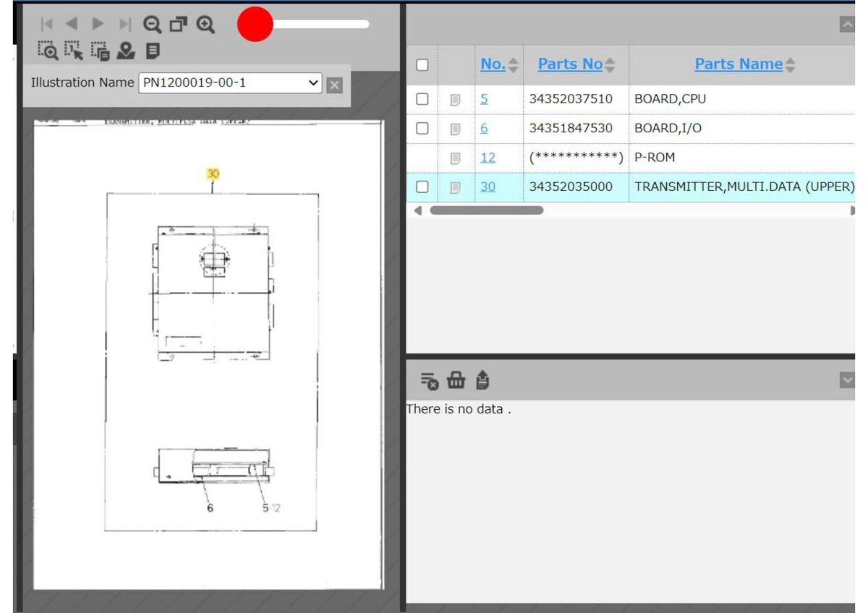Sort the table by No. column

pyautogui.click(x=499, y=64)
